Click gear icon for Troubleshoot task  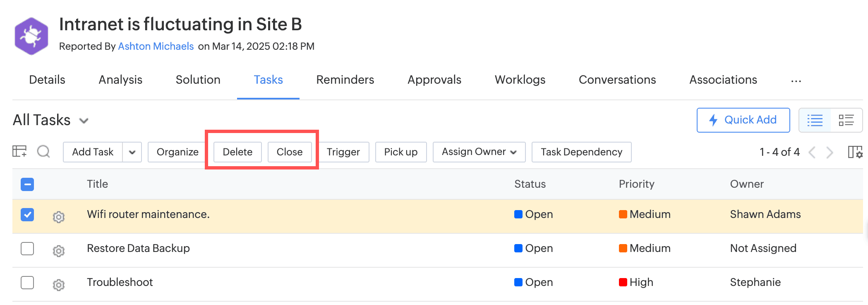coord(59,285)
